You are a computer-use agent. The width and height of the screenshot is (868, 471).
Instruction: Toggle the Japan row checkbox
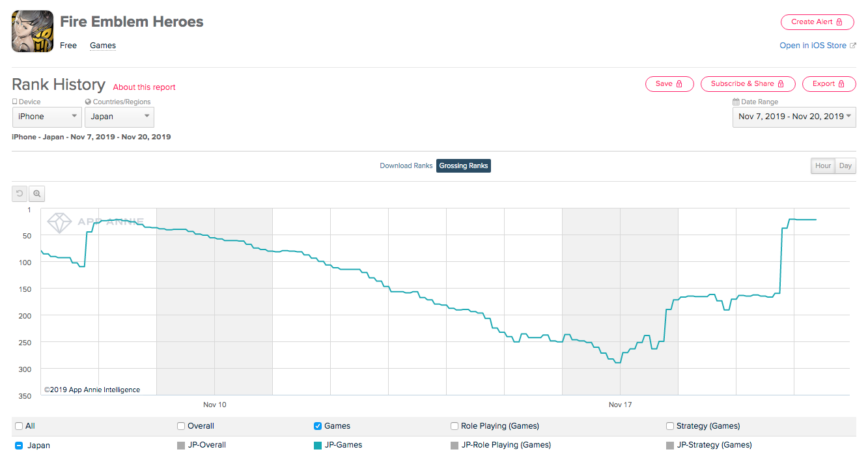point(19,446)
